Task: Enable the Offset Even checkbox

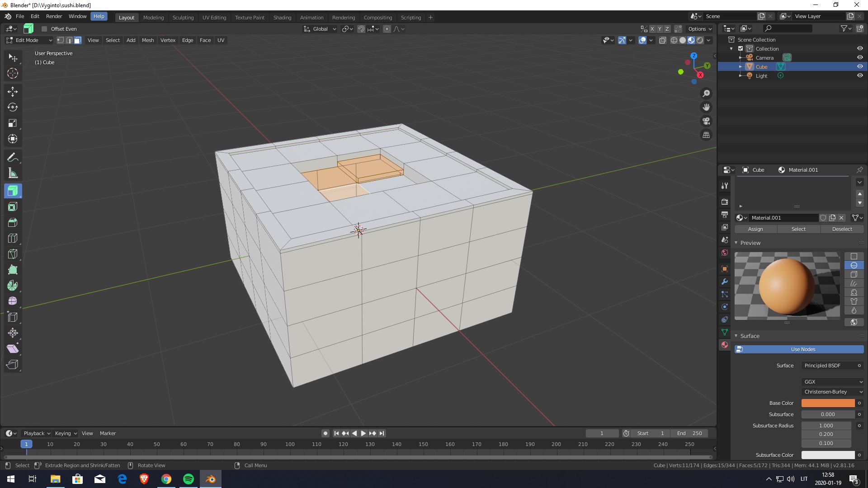Action: point(44,28)
